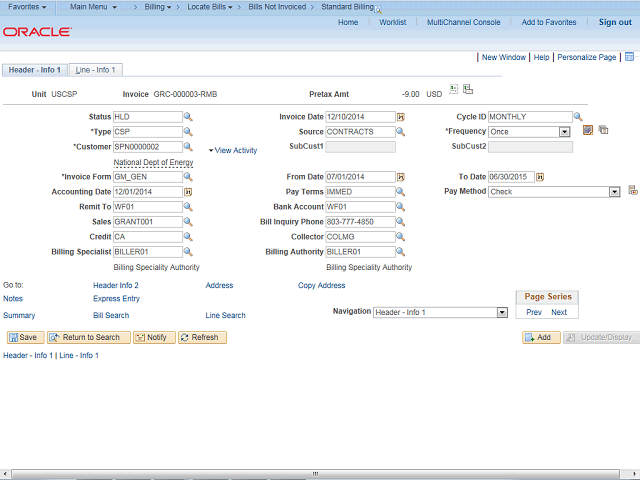Open the To Date calendar icon

coord(540,177)
